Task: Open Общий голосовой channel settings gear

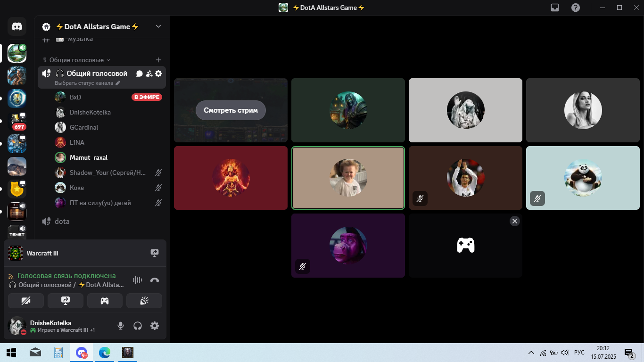Action: pyautogui.click(x=158, y=74)
